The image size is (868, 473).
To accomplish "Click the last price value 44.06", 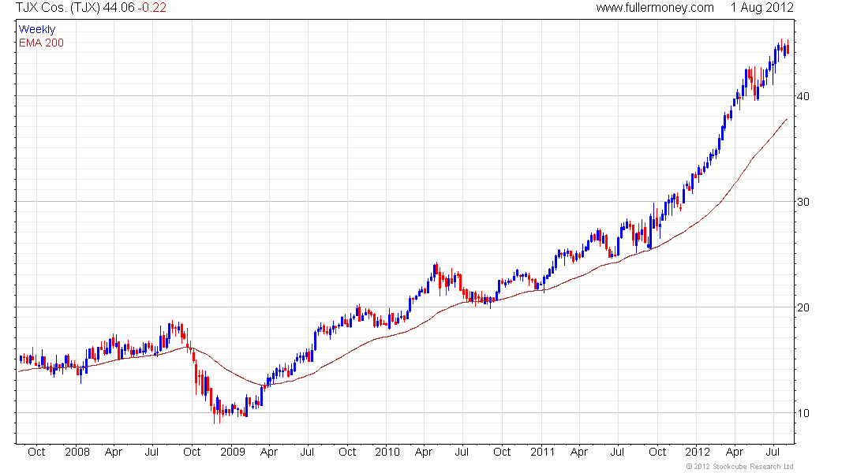I will pos(118,8).
